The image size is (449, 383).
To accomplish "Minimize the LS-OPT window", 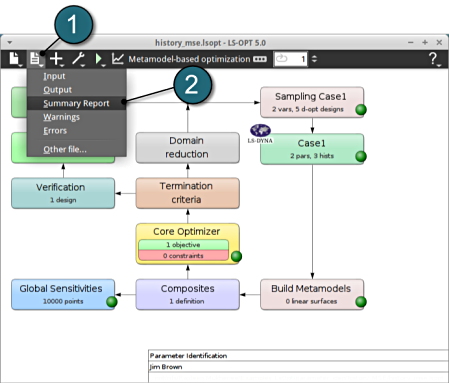I will click(x=411, y=43).
